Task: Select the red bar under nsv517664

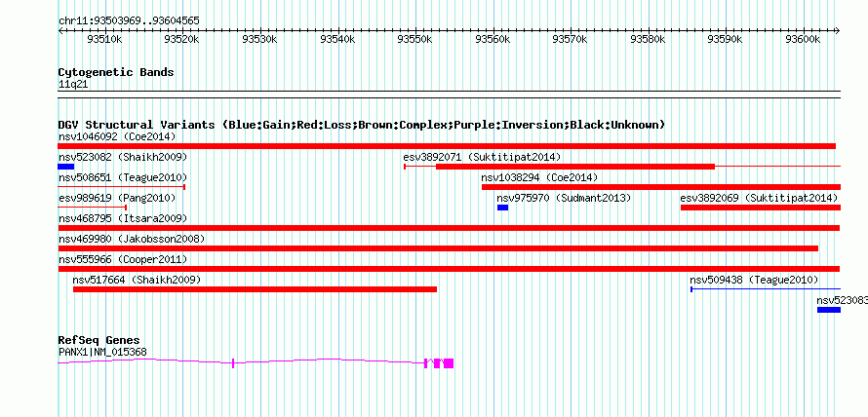Action: click(256, 289)
